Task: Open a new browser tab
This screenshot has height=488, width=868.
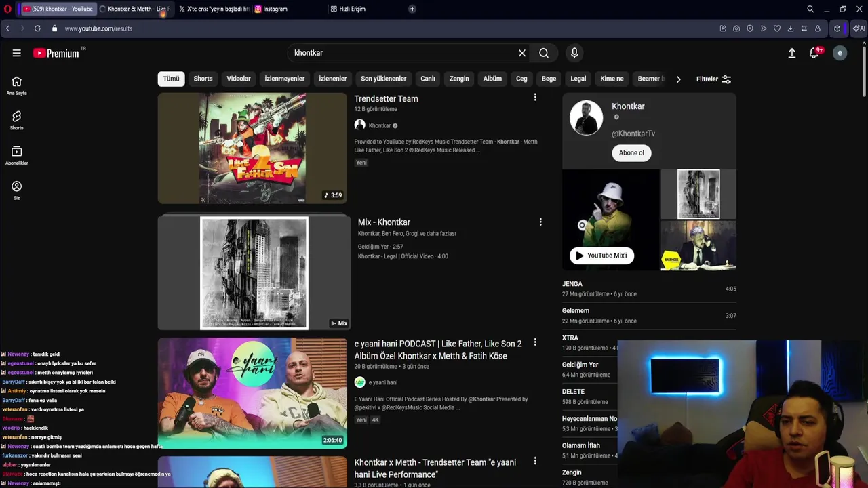Action: coord(412,9)
